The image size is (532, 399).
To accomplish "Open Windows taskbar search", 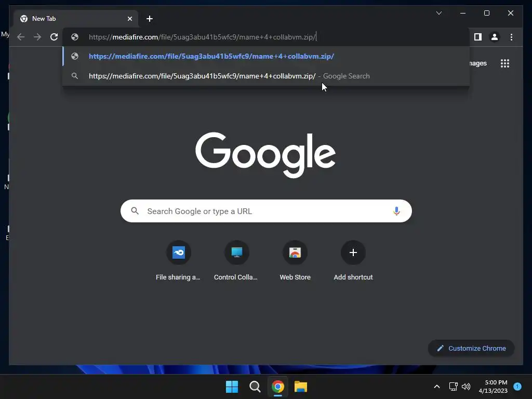I will point(255,387).
